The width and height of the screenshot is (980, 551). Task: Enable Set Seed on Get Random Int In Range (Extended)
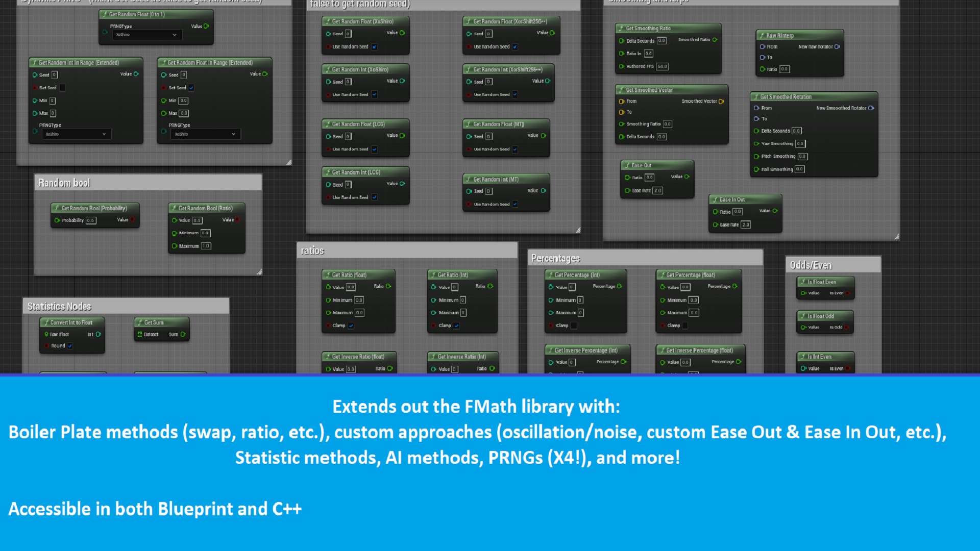tap(62, 88)
